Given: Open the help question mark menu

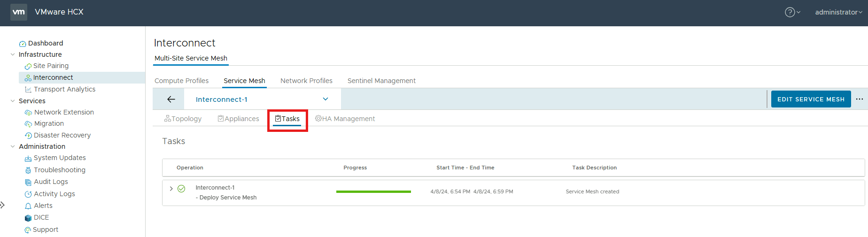Looking at the screenshot, I should [x=792, y=12].
